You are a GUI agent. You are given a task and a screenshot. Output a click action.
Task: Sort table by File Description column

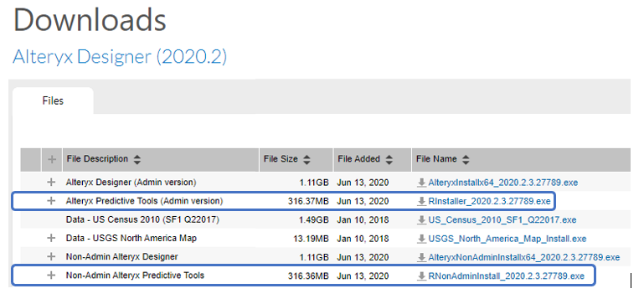[x=137, y=159]
